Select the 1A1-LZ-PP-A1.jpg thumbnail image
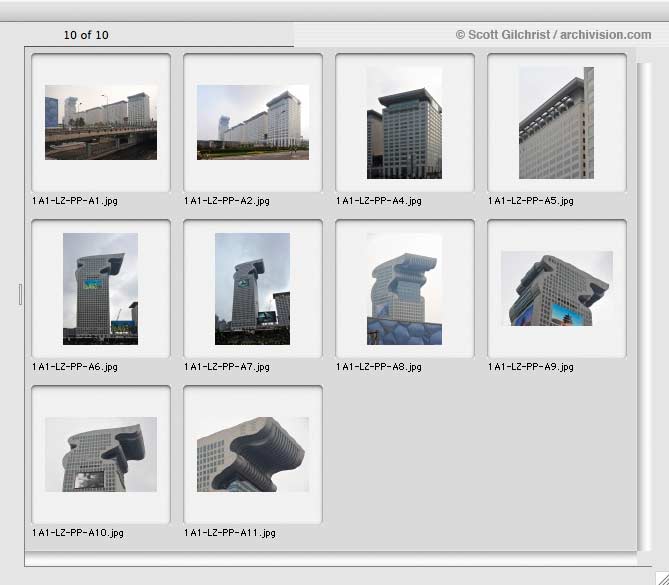 click(101, 122)
